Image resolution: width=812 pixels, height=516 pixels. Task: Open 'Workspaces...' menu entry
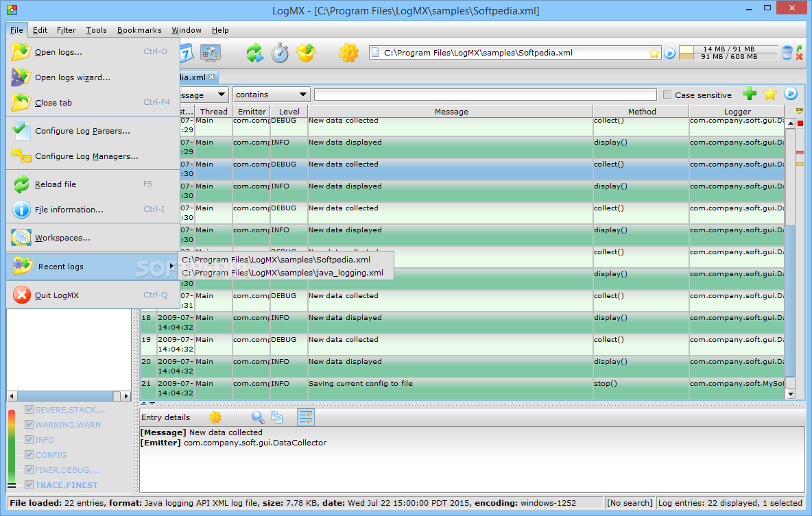tap(93, 238)
